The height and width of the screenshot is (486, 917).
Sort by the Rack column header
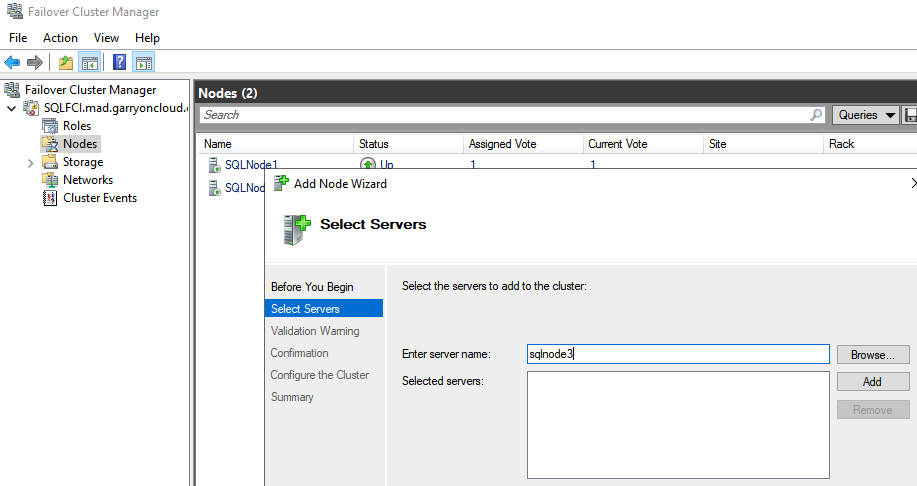pos(870,144)
